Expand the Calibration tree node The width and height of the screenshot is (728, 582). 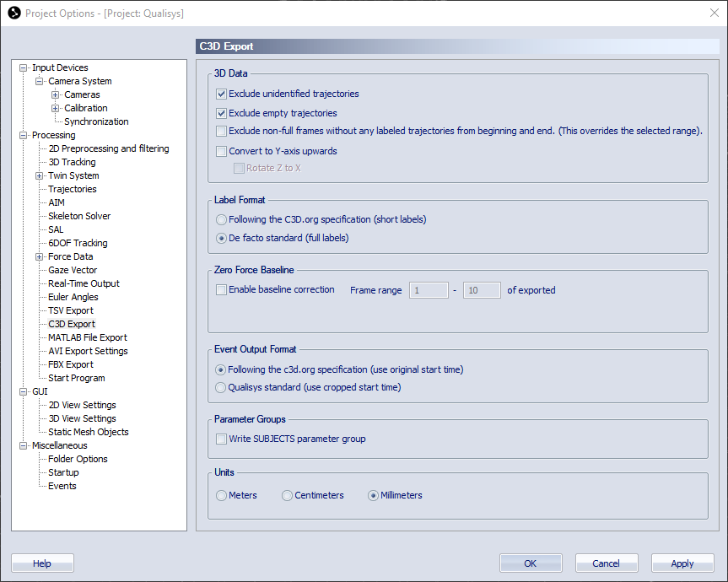(x=55, y=109)
